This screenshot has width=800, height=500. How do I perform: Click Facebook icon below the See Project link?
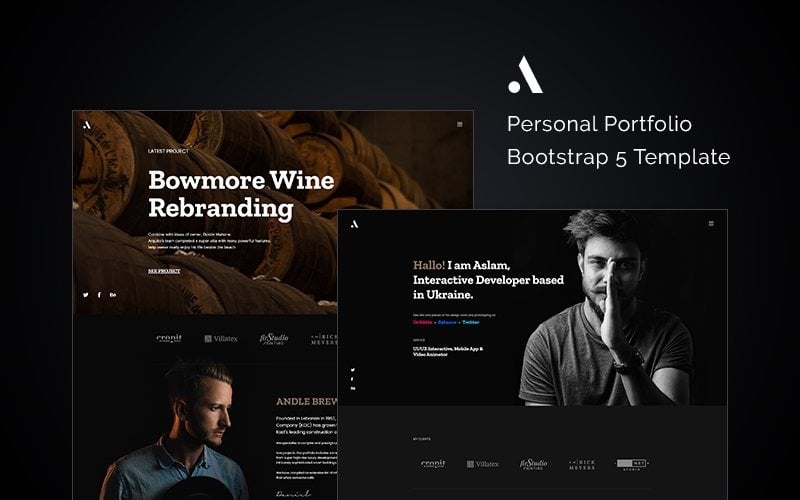coord(99,295)
